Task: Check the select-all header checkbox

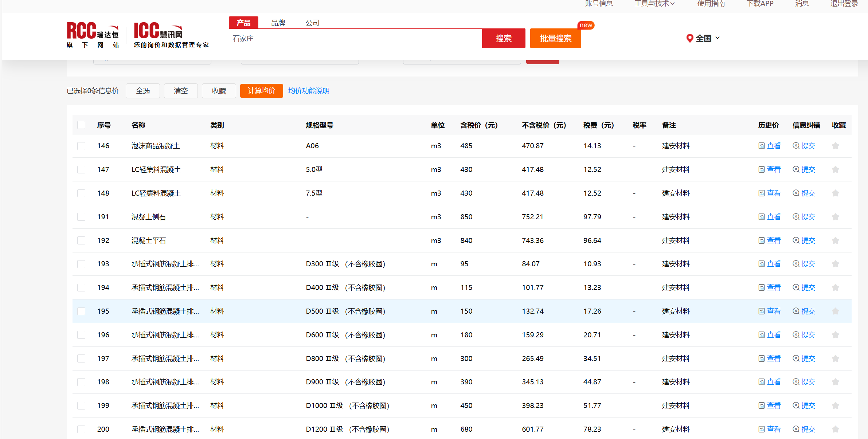Action: click(81, 125)
